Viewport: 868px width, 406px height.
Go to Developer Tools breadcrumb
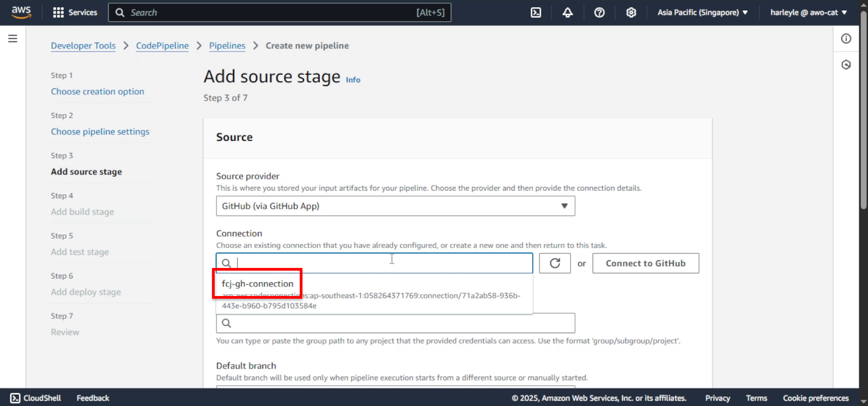[83, 46]
